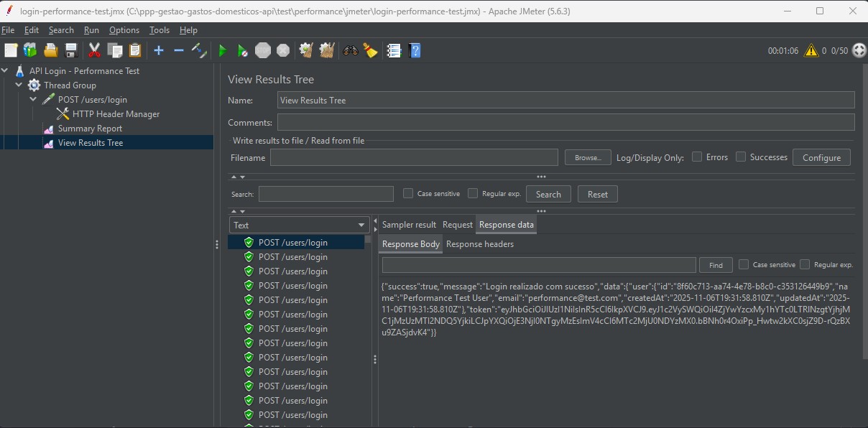The image size is (868, 428).
Task: Click the Paste clipboard icon
Action: tap(135, 50)
